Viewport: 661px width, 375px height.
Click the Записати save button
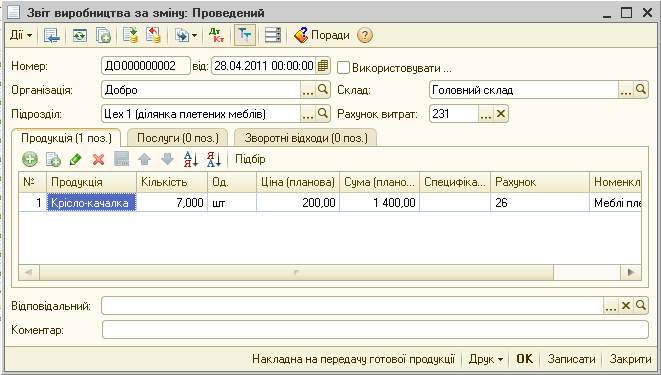[x=571, y=359]
